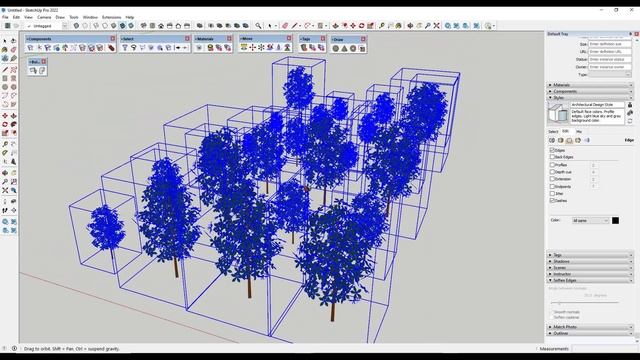Screen dimensions: 640x360
Task: Click Zoom Extents in left toolbar
Action: pyautogui.click(x=5, y=190)
